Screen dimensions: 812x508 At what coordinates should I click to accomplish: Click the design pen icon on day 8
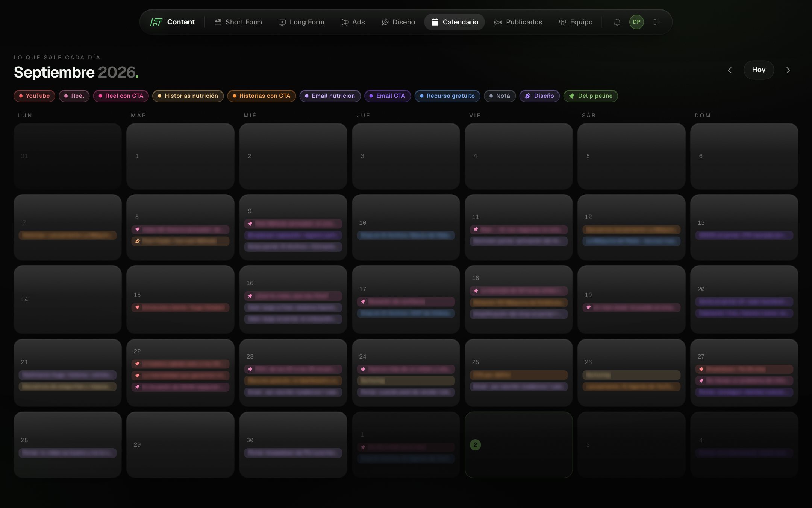[x=138, y=241]
